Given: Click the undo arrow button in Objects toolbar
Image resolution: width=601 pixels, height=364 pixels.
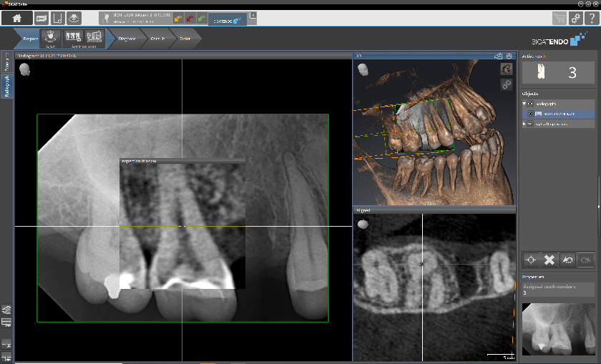Looking at the screenshot, I should tap(567, 260).
